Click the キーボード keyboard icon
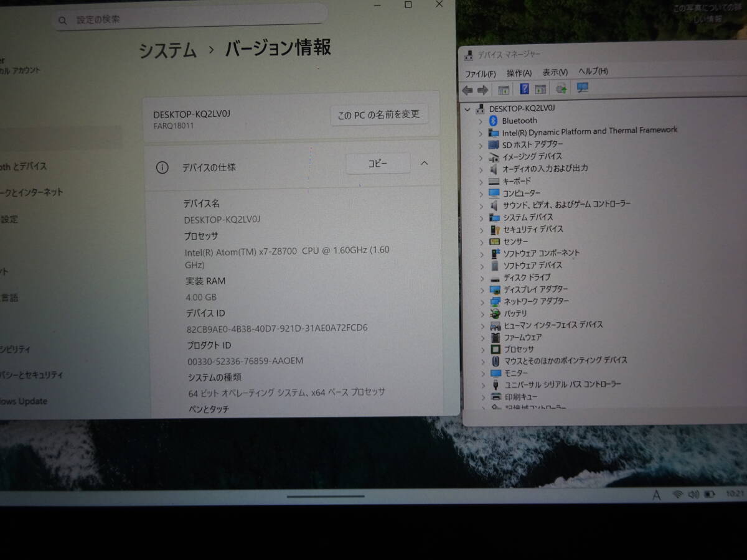Image resolution: width=747 pixels, height=560 pixels. tap(494, 181)
